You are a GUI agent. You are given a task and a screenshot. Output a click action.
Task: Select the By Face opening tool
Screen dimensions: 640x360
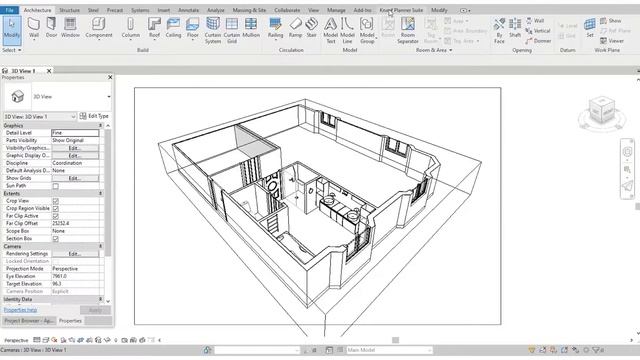coord(499,30)
